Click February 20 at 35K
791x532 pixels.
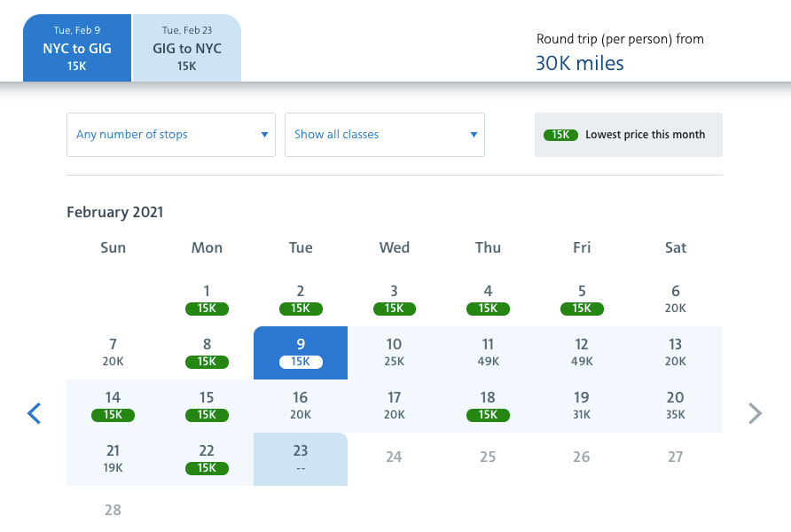(676, 406)
